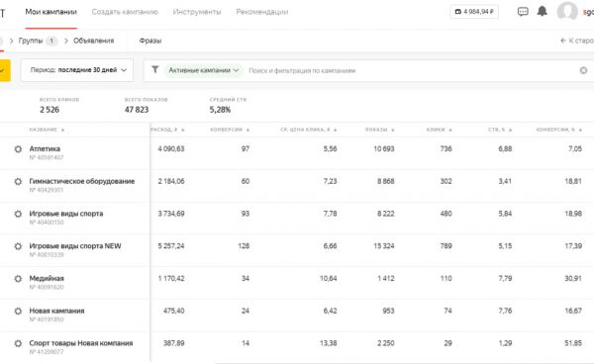The image size is (594, 364).
Task: Open the Новая кампания campaign
Action: [56, 311]
